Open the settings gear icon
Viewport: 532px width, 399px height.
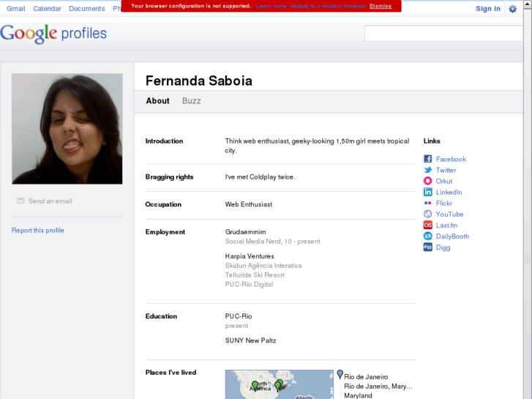513,9
